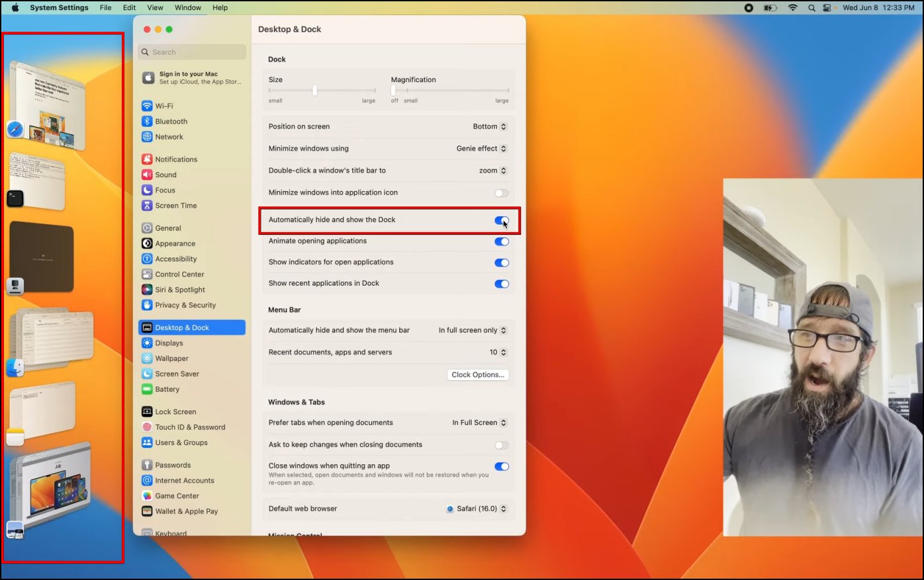Open the Edit menu
Viewport: 924px width, 580px height.
pos(130,8)
